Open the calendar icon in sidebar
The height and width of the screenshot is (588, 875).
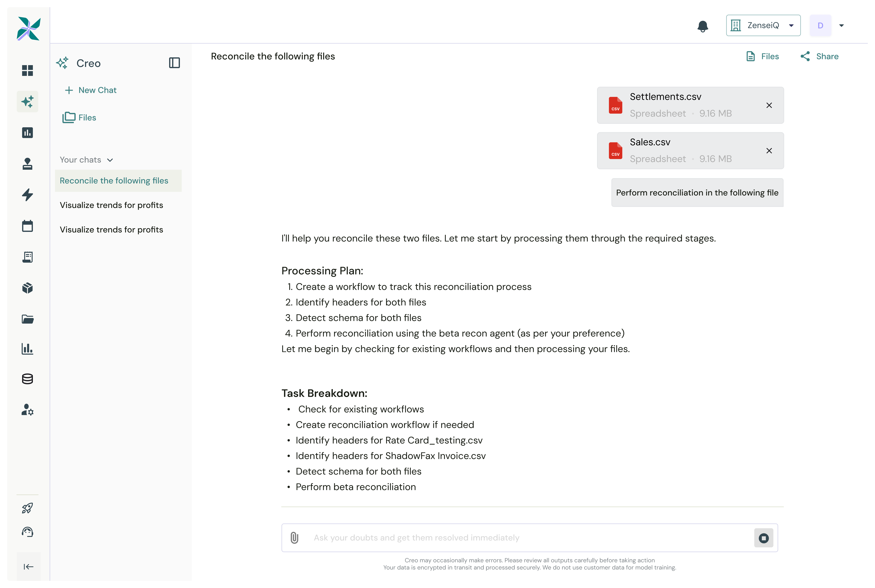pos(27,226)
